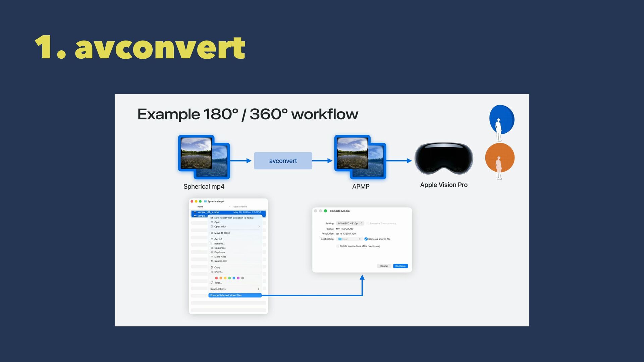
Task: Click the orange sphere person icon
Action: [x=500, y=161]
